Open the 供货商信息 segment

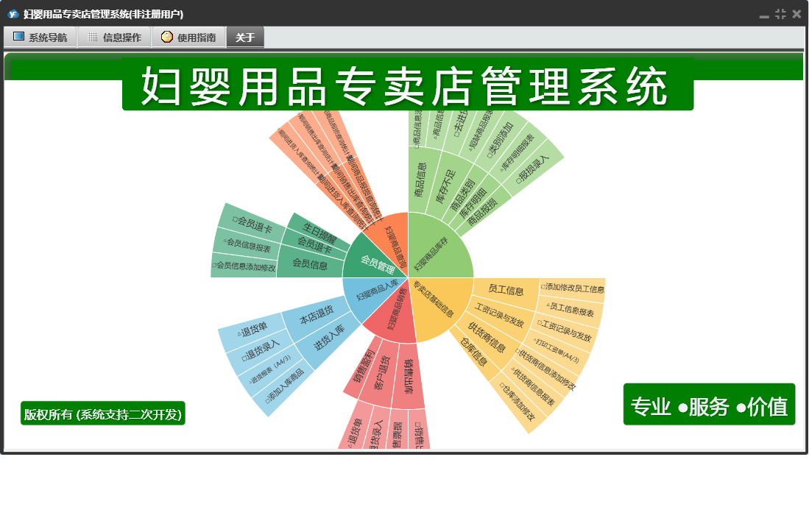tap(487, 338)
